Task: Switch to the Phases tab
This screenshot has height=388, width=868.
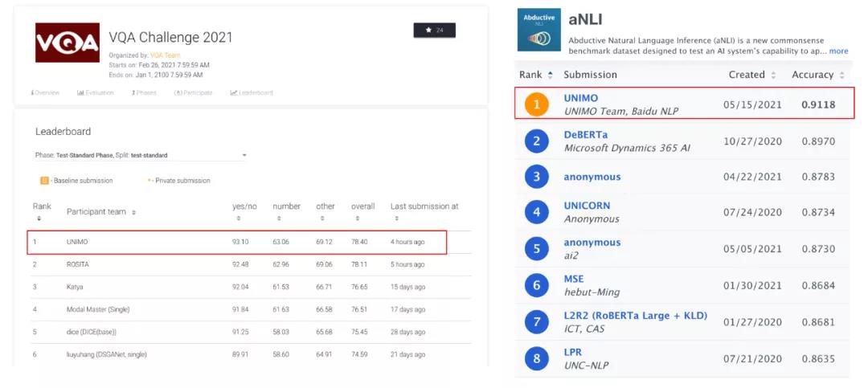Action: click(144, 92)
